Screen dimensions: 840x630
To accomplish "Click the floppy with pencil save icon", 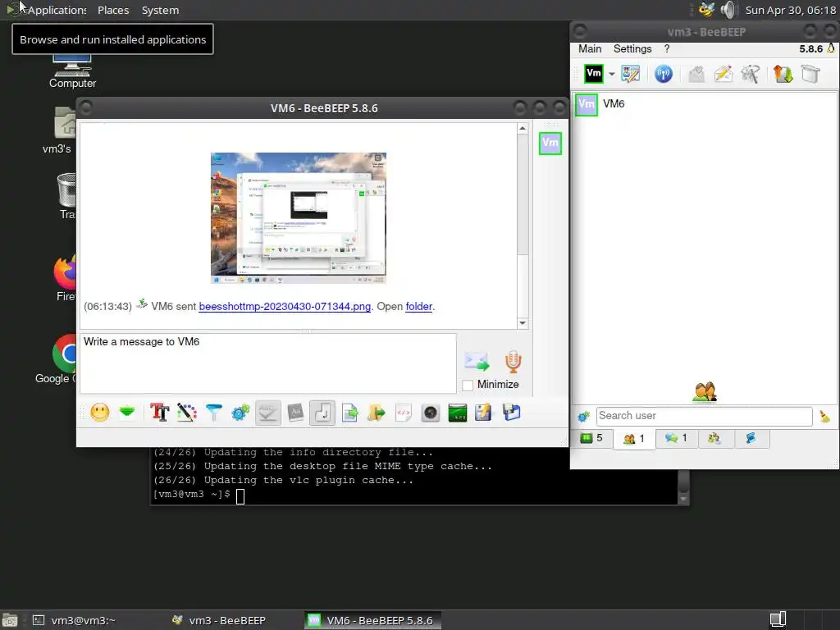I will point(483,413).
